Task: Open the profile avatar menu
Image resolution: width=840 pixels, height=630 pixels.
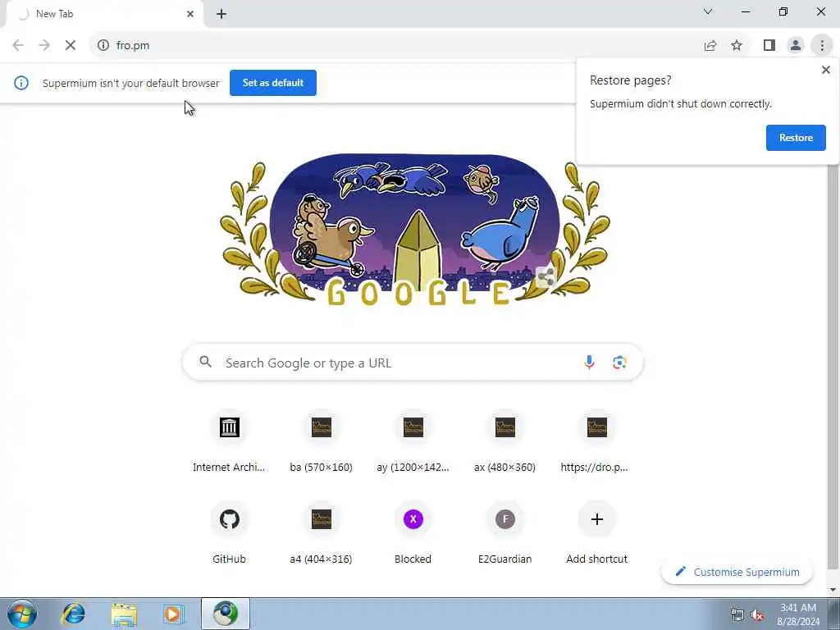Action: (x=796, y=46)
